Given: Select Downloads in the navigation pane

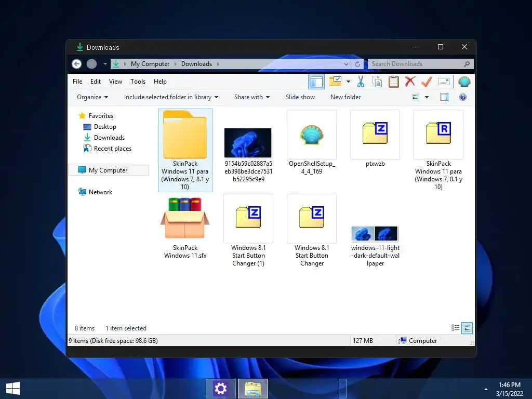Looking at the screenshot, I should (104, 137).
